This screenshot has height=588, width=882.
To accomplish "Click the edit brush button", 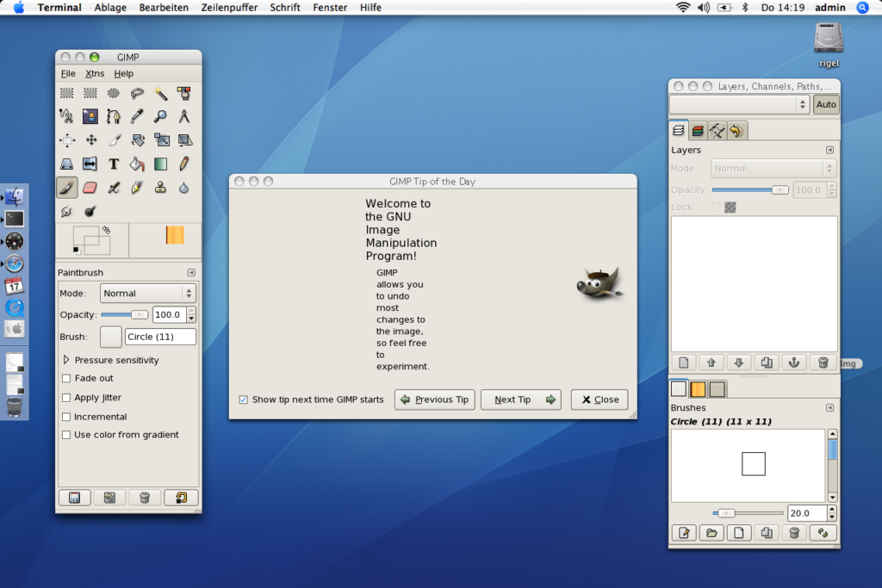I will (684, 533).
